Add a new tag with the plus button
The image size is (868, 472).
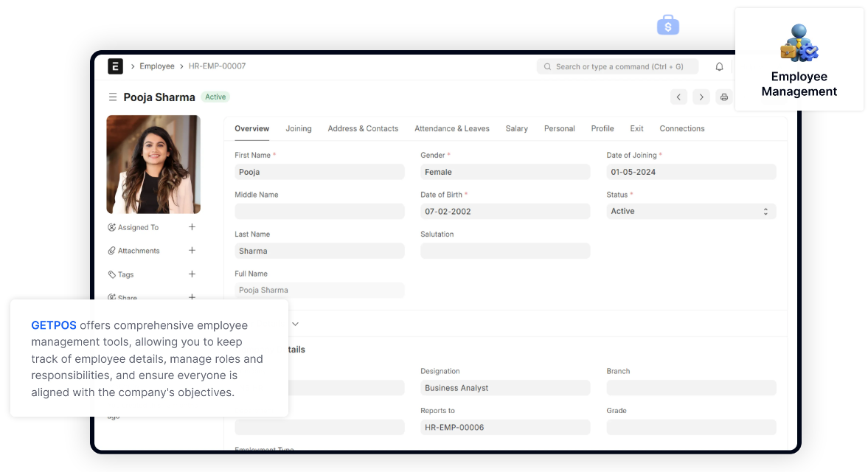192,274
